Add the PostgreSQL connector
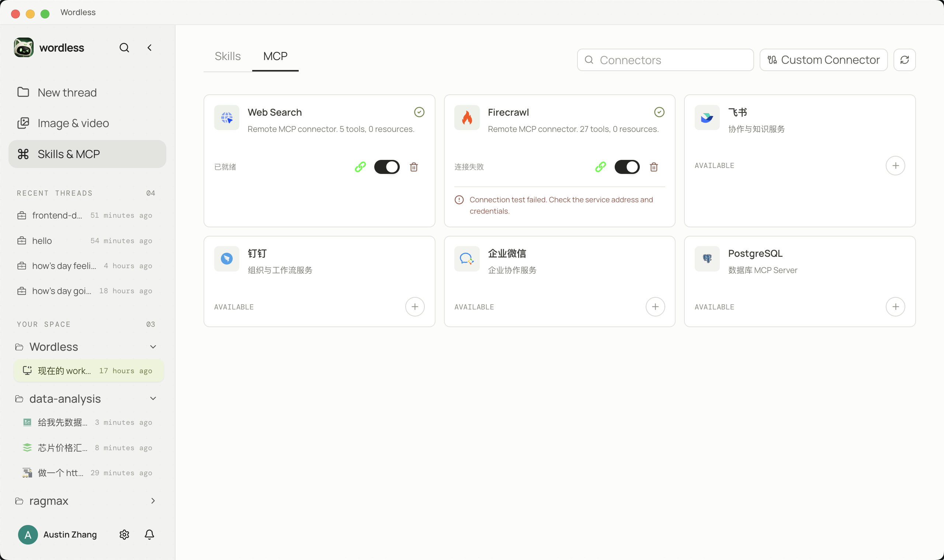Viewport: 944px width, 560px height. 895,307
